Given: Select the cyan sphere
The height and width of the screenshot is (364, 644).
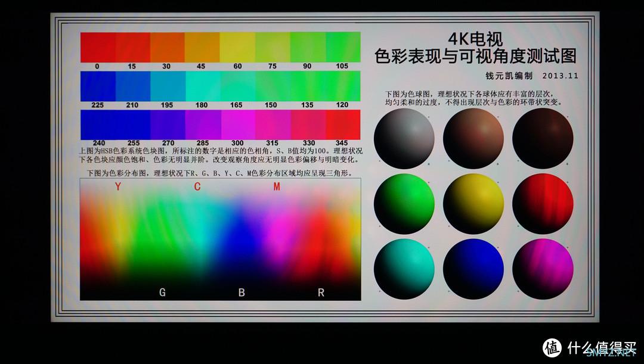Looking at the screenshot, I should coord(404,269).
